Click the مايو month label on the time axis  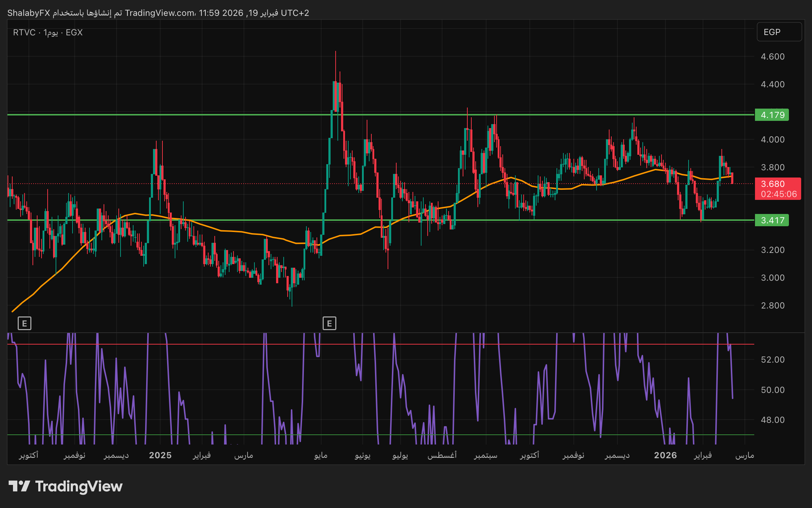[320, 455]
